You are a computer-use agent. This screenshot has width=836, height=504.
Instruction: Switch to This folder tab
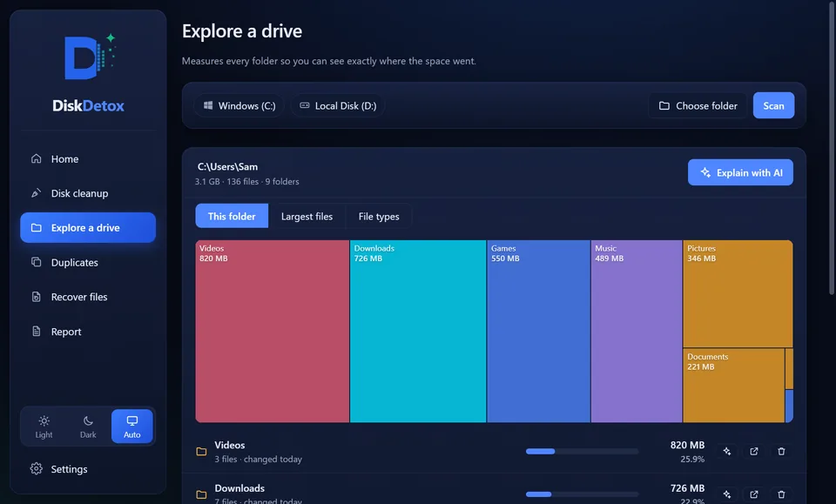(232, 216)
